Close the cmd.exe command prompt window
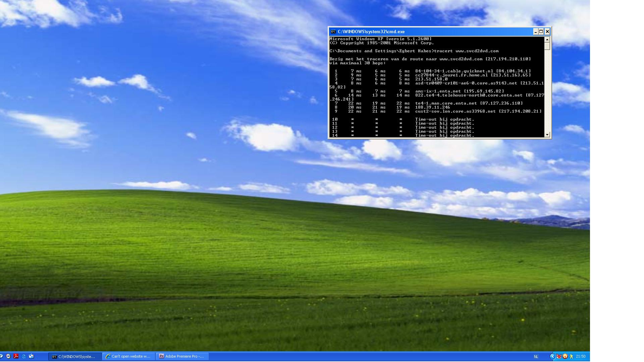This screenshot has width=644, height=362. point(547,32)
